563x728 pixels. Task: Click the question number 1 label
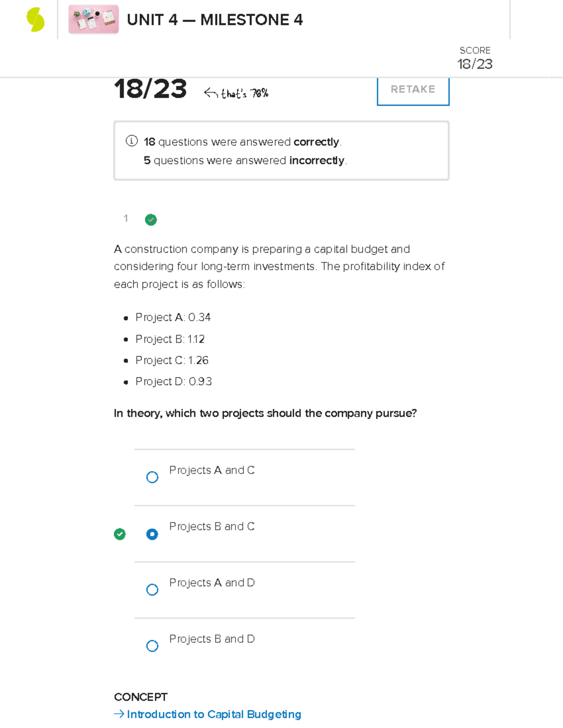(x=126, y=218)
